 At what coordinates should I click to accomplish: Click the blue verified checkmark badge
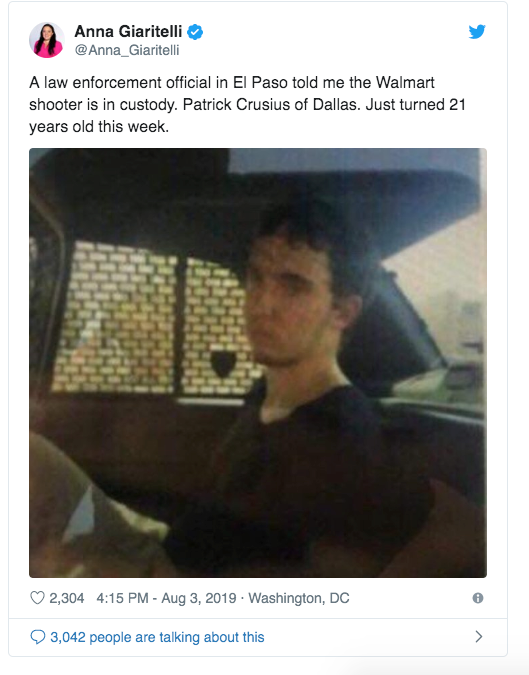coord(195,32)
